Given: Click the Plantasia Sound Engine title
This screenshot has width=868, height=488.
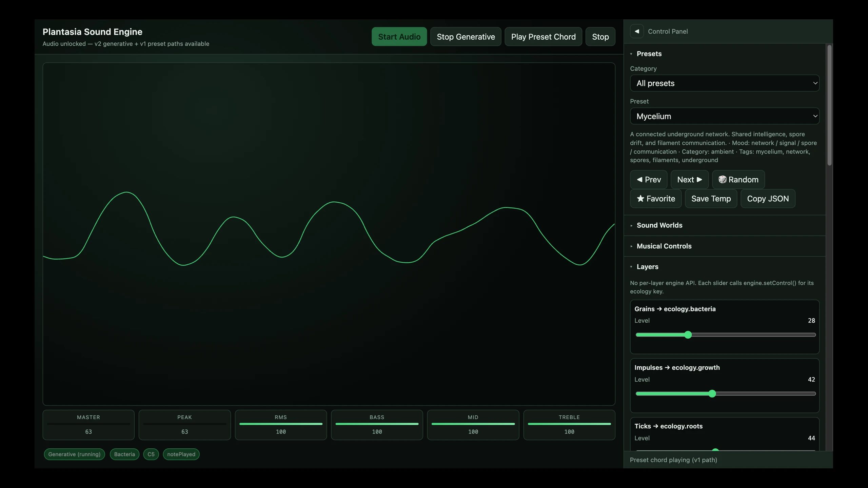Looking at the screenshot, I should (x=92, y=32).
